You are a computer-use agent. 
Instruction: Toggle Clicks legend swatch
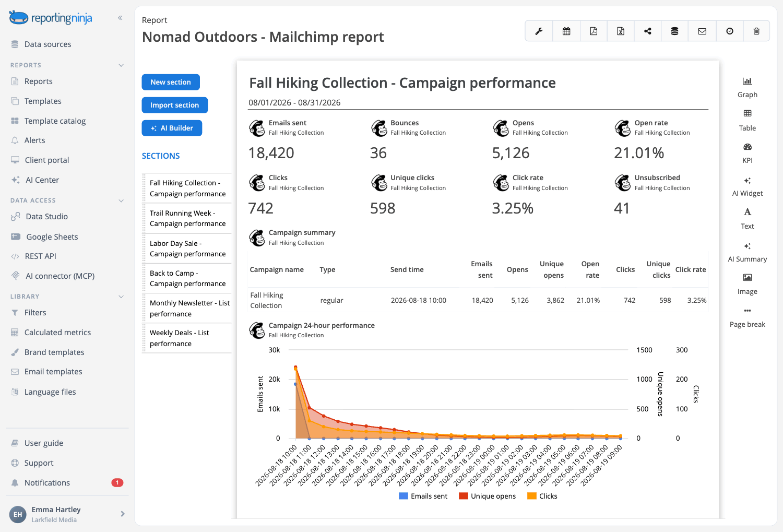531,496
